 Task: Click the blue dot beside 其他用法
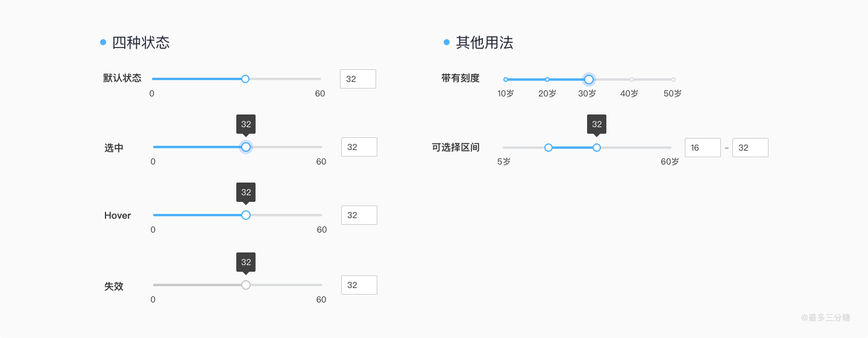coord(447,42)
